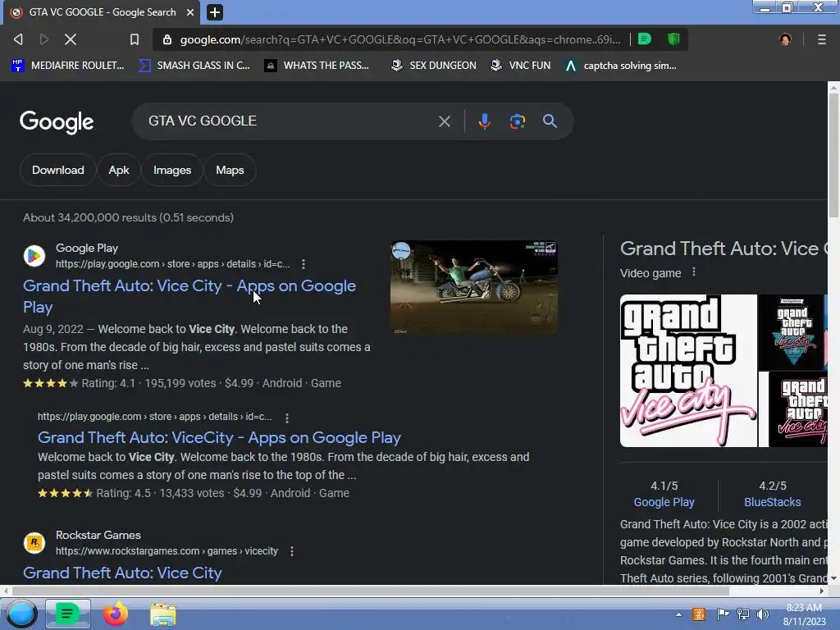
Task: Click the horizontal scrollbar thumb
Action: (371, 591)
